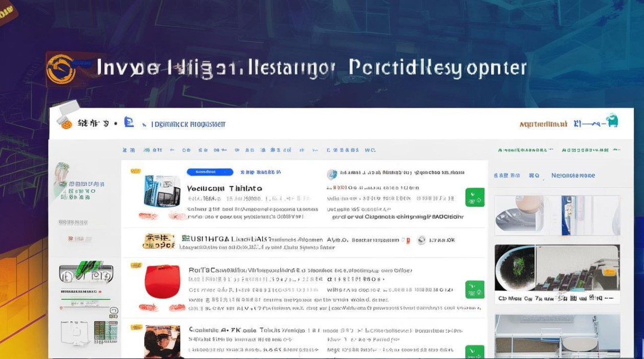Viewport: 644px width, 359px height.
Task: Click the green-striped banner image in left sidebar
Action: (x=86, y=273)
